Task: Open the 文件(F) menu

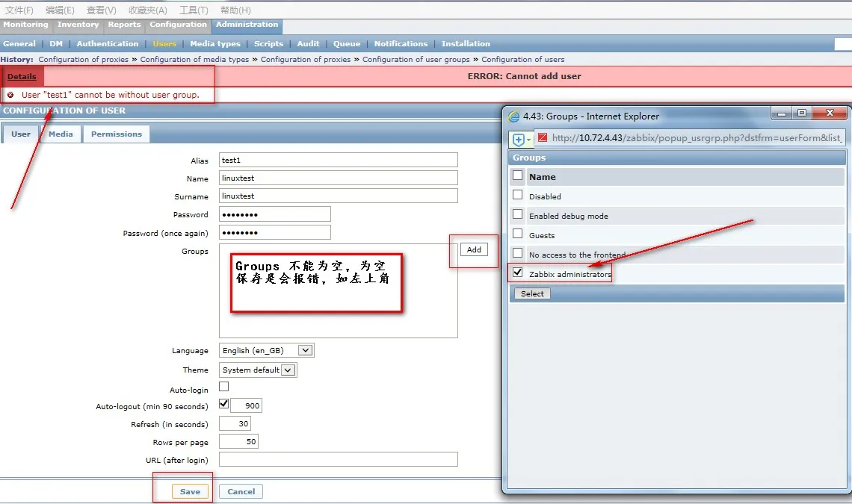Action: [19, 10]
